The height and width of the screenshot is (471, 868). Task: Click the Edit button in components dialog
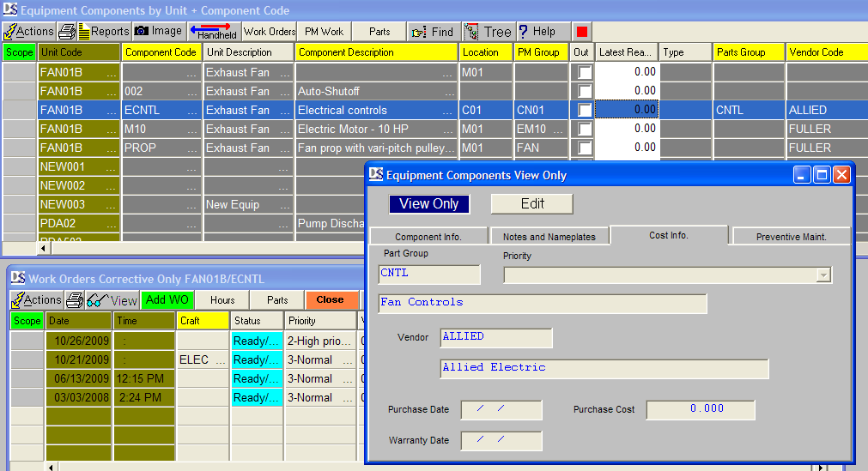(x=532, y=204)
